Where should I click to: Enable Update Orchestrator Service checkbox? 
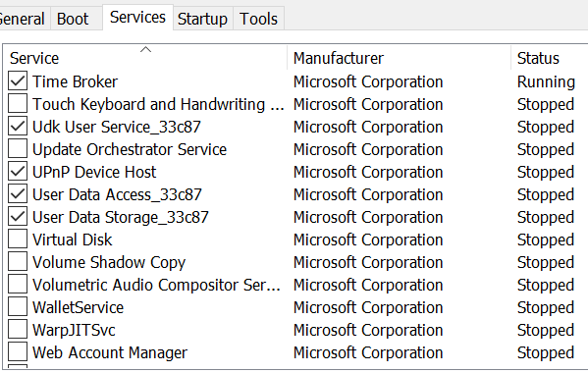click(18, 149)
